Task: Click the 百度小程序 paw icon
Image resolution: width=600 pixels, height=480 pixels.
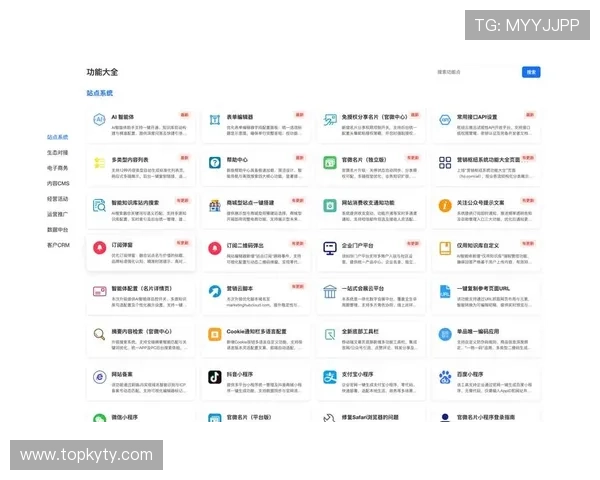Action: click(x=444, y=377)
